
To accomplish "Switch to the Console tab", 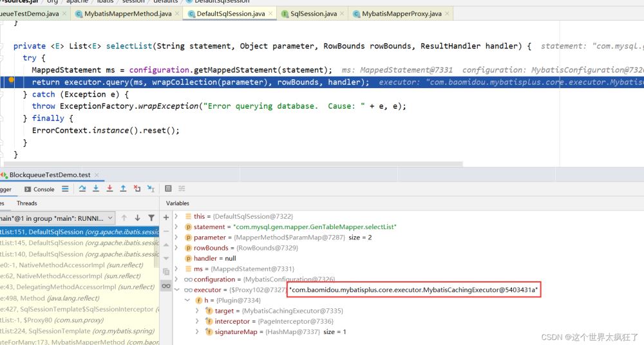I will coord(40,189).
